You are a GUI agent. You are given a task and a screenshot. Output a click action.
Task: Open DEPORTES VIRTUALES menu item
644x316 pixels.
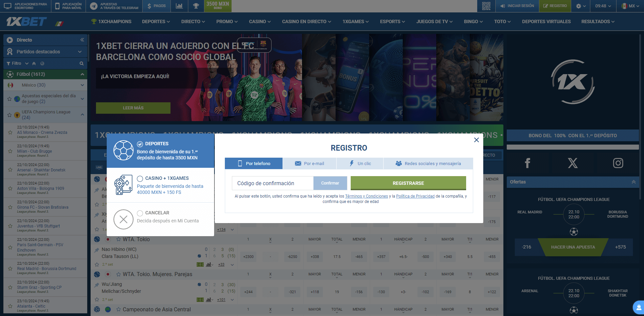point(546,21)
